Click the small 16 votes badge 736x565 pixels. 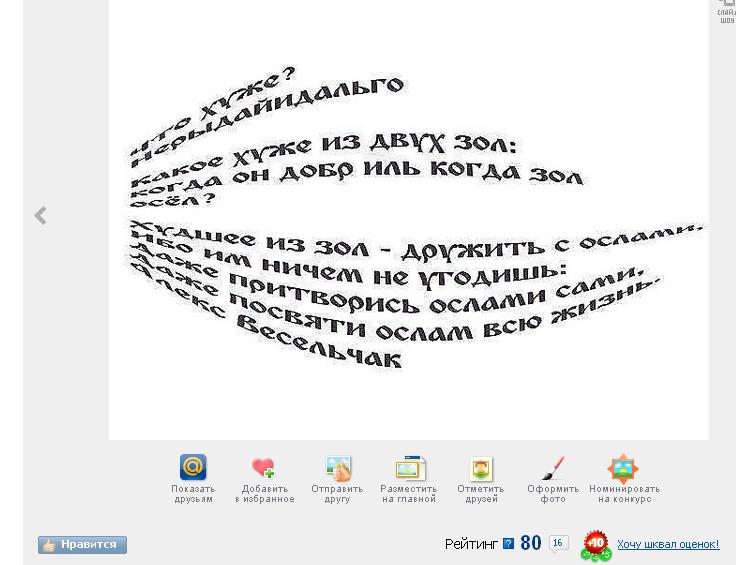click(x=558, y=543)
